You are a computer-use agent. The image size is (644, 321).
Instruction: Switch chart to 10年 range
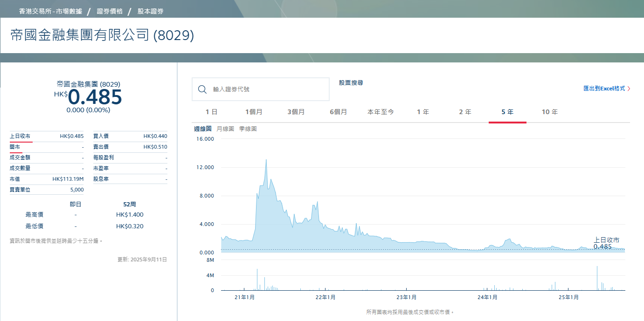(550, 112)
